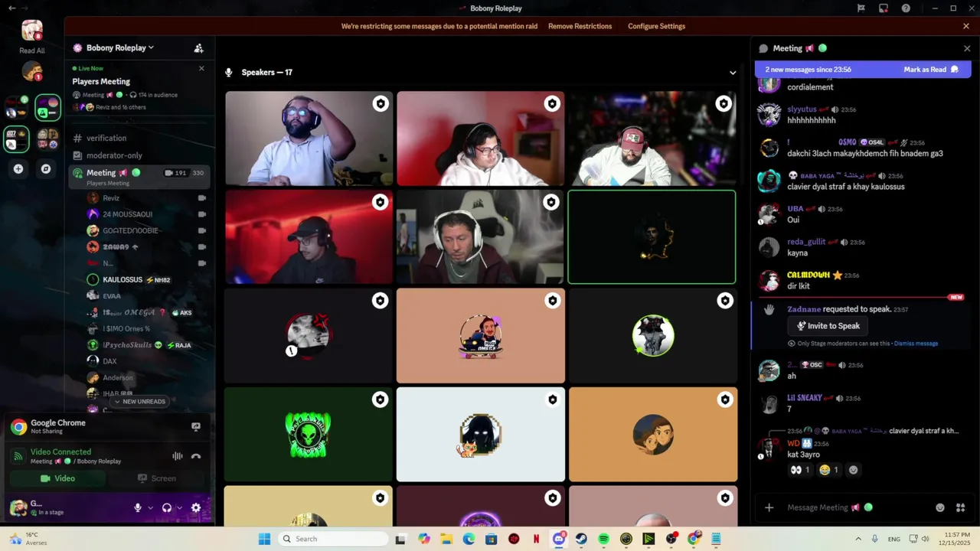Open headphone output options arrow

(x=180, y=507)
